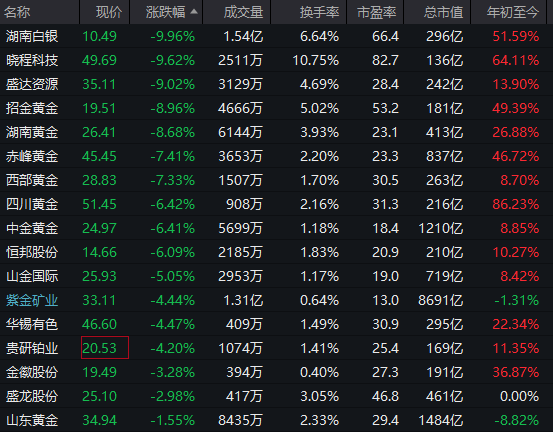
Task: Click volume 8435万 for 山东黄金
Action: click(x=241, y=420)
